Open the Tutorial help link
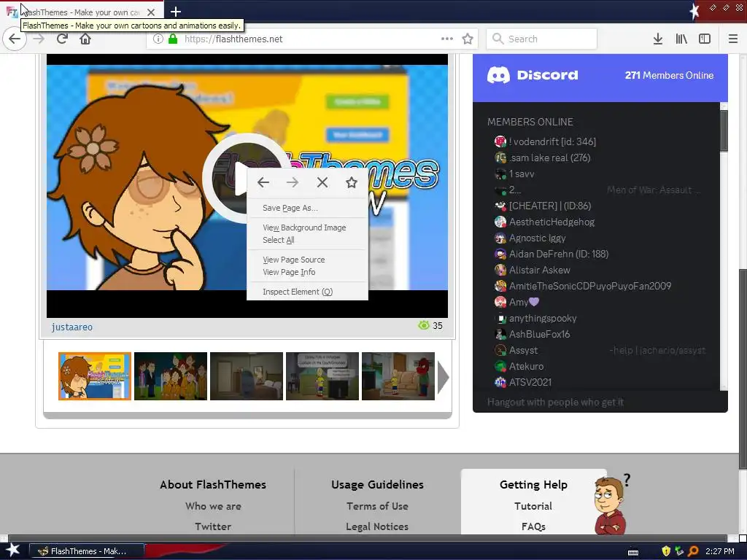747x560 pixels. pos(533,506)
